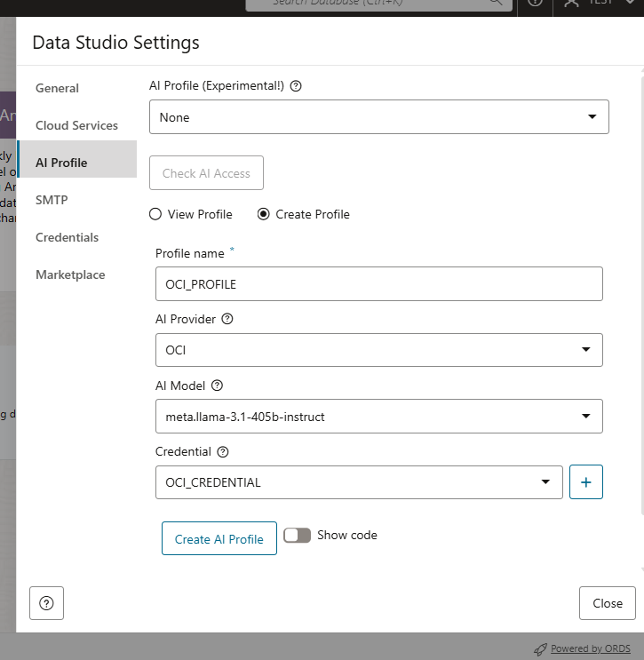This screenshot has width=644, height=660.
Task: Switch to Cloud Services settings tab
Action: click(76, 125)
